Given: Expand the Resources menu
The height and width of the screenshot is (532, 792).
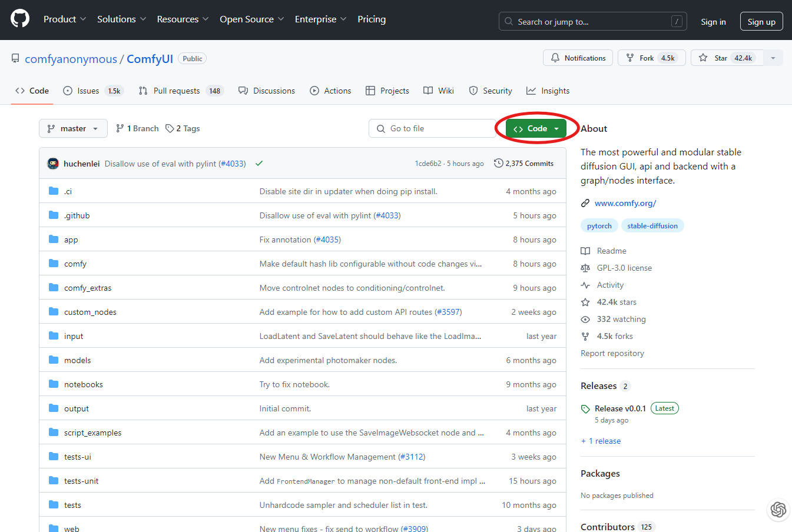Looking at the screenshot, I should click(183, 19).
